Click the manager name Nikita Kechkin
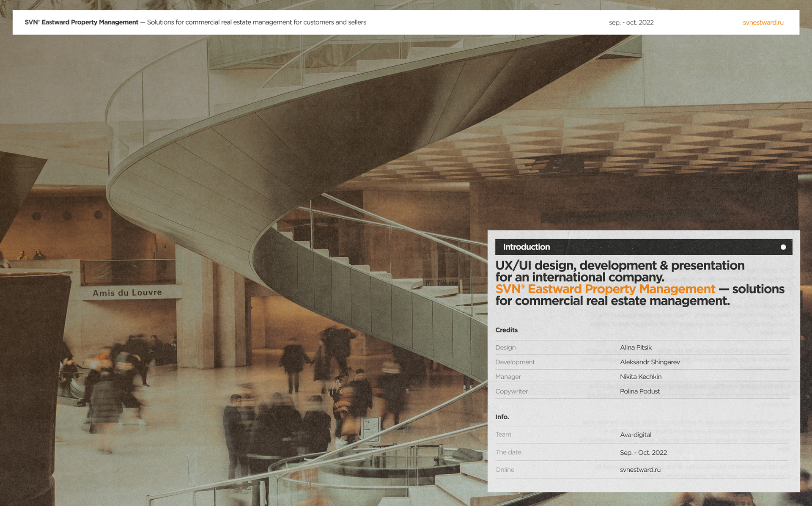This screenshot has height=506, width=812. 640,377
